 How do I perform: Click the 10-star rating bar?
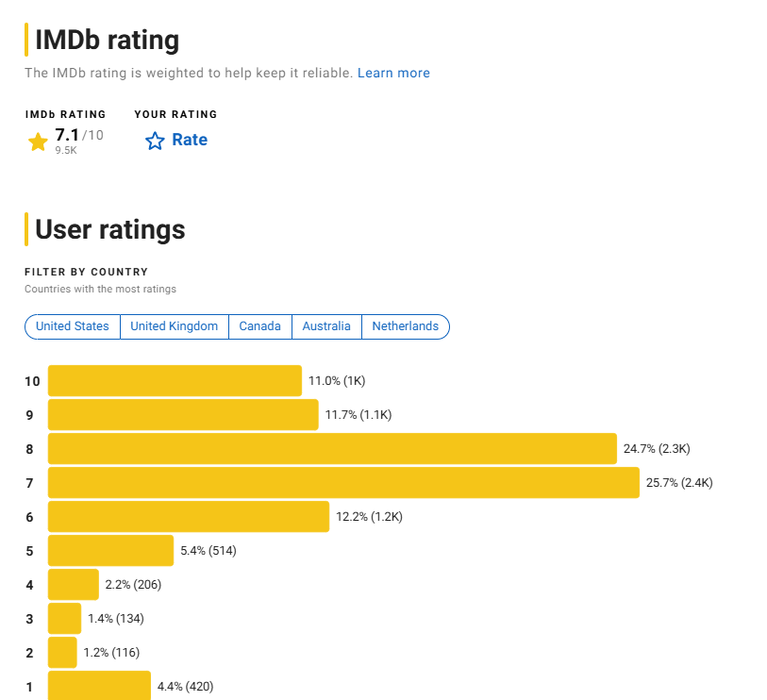(x=175, y=381)
